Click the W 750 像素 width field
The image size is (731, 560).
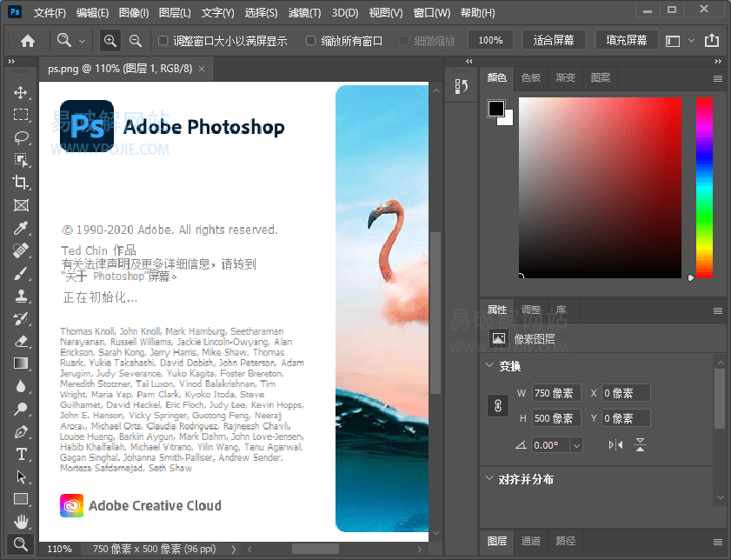pyautogui.click(x=556, y=393)
